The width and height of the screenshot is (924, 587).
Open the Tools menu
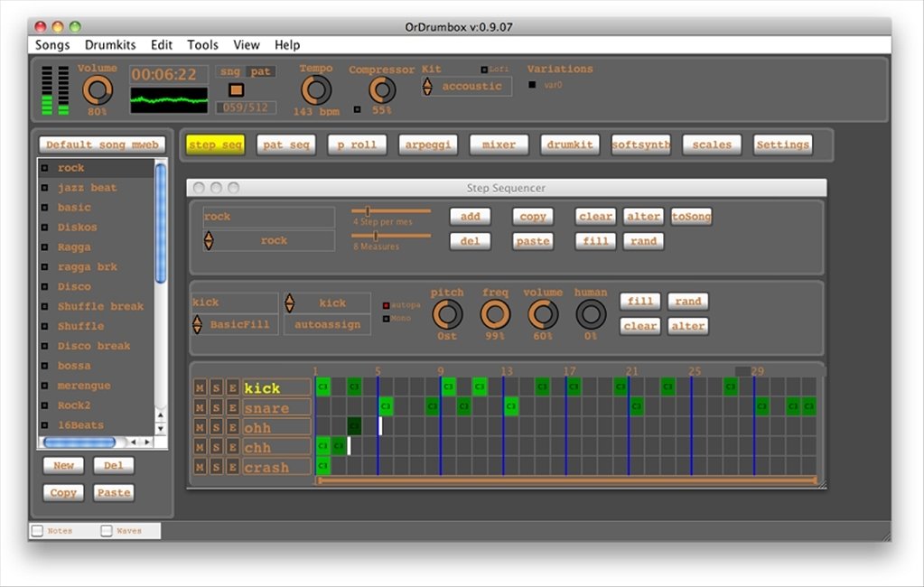[202, 45]
